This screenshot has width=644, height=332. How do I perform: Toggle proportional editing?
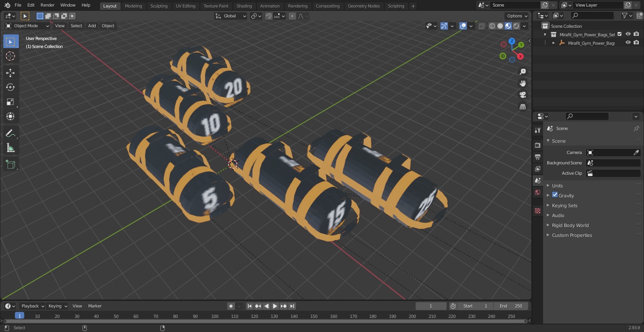coord(292,16)
